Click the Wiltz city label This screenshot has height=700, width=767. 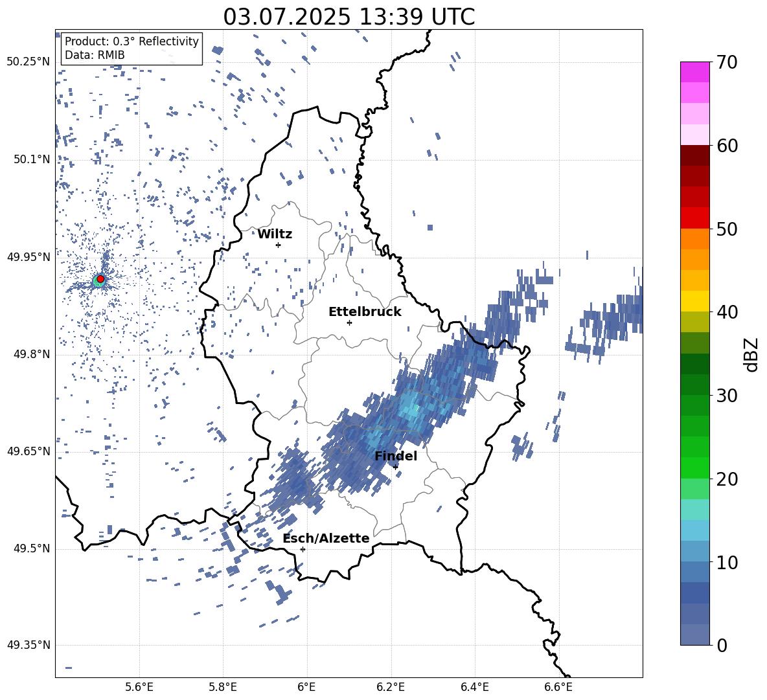click(x=275, y=234)
